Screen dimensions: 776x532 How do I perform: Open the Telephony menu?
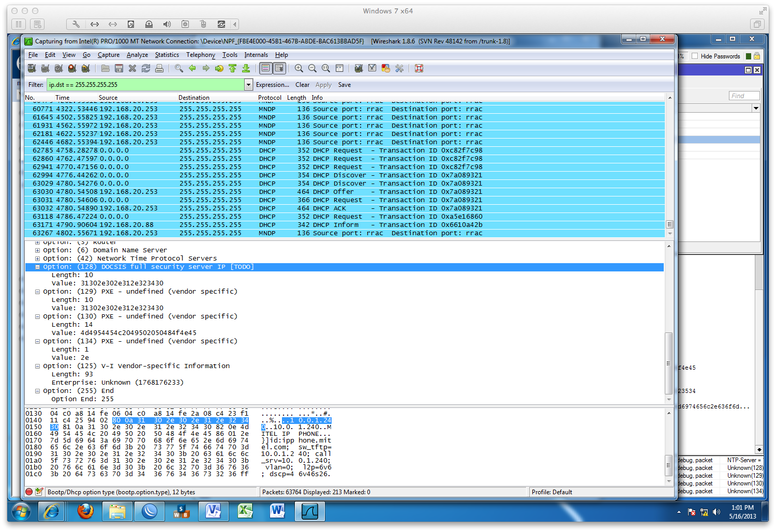point(201,55)
